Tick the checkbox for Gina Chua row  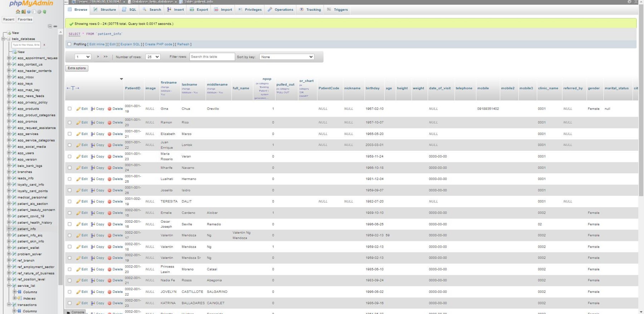point(69,108)
